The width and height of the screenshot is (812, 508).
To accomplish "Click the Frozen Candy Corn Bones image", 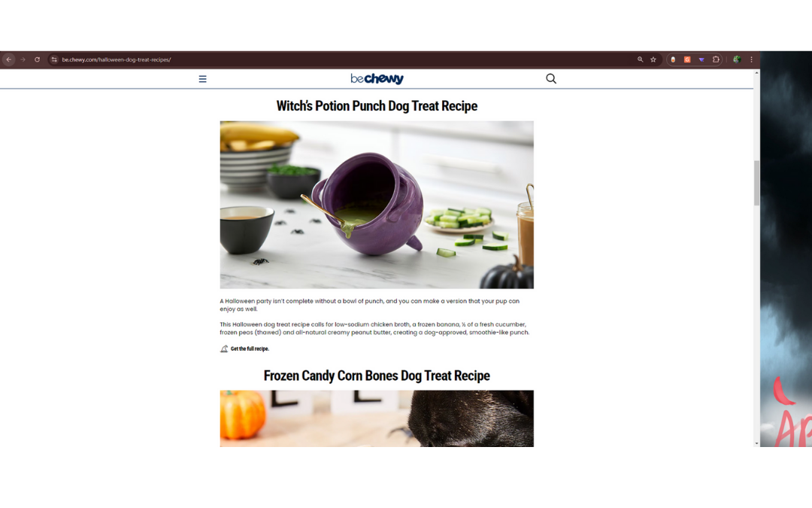I will click(x=377, y=418).
